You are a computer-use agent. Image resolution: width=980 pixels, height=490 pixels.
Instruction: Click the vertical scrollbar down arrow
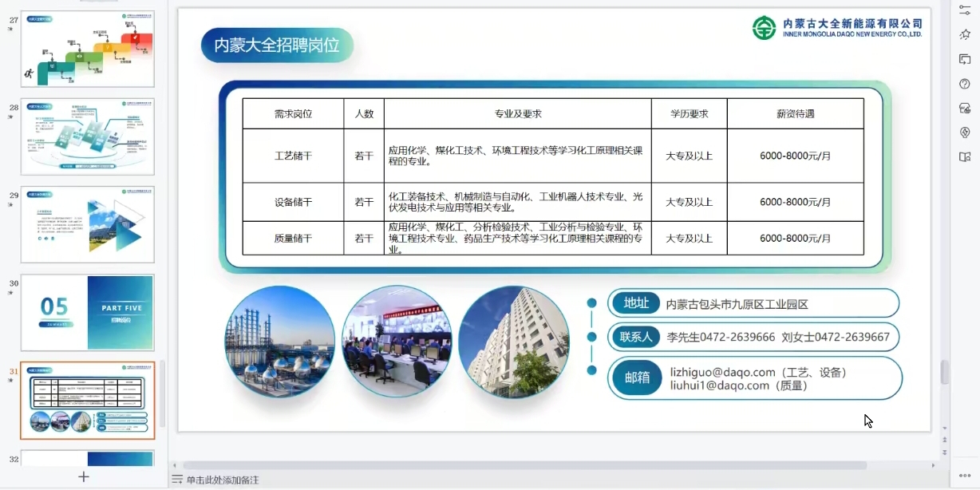pos(945,429)
